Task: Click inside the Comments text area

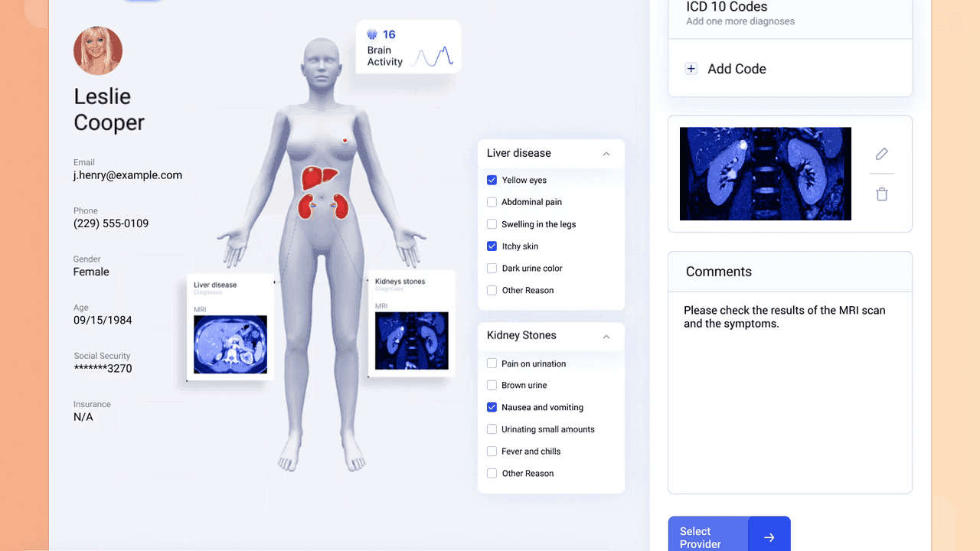Action: coord(790,393)
